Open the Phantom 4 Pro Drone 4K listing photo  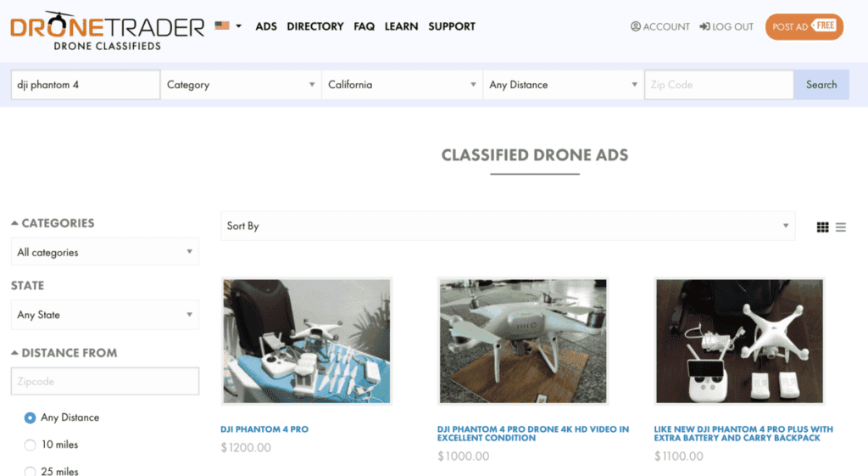coord(523,341)
